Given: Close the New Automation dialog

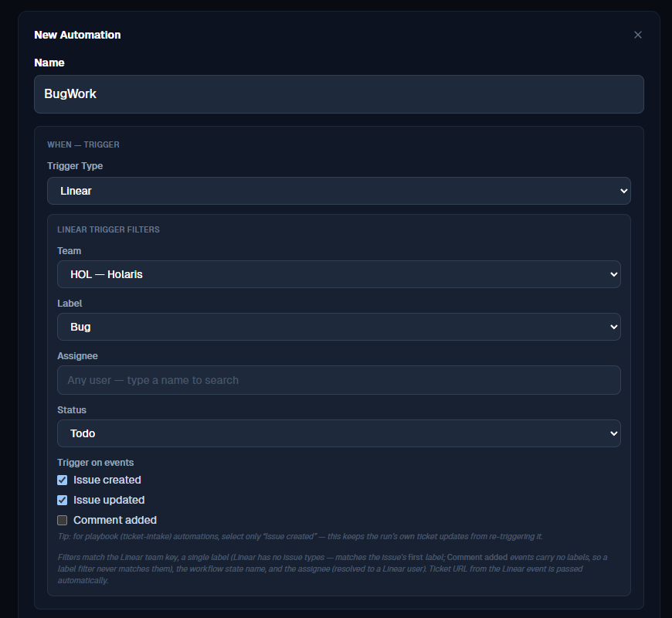Looking at the screenshot, I should (x=638, y=35).
